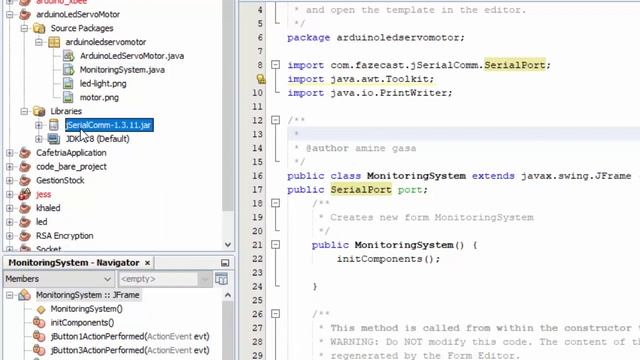Expand the CafetriaApplication project
Image resolution: width=640 pixels, height=360 pixels.
9,153
